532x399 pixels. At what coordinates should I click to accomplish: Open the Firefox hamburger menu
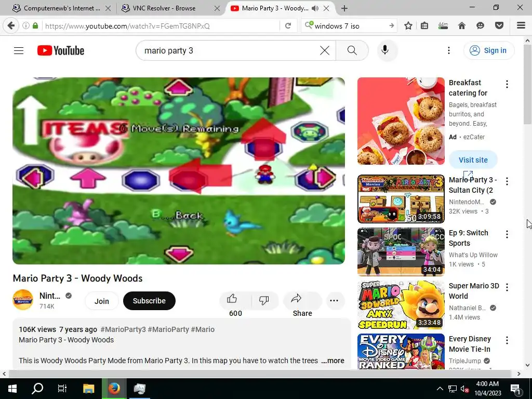point(521,26)
